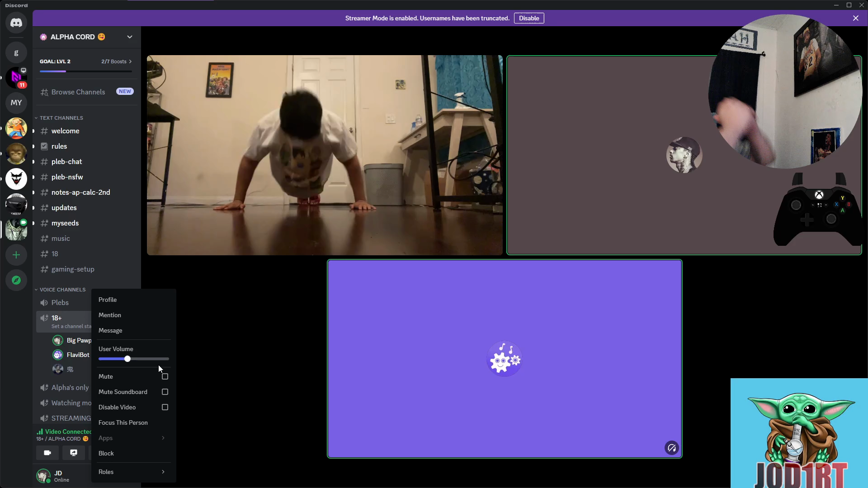The height and width of the screenshot is (488, 868).
Task: Open ALPHA CORD server dropdown menu
Action: pyautogui.click(x=130, y=37)
